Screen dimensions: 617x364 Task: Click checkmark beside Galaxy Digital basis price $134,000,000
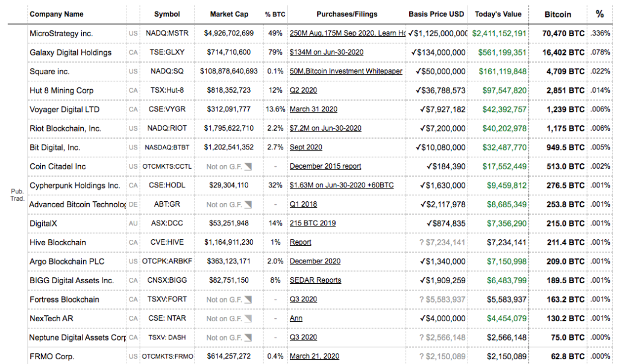(414, 52)
